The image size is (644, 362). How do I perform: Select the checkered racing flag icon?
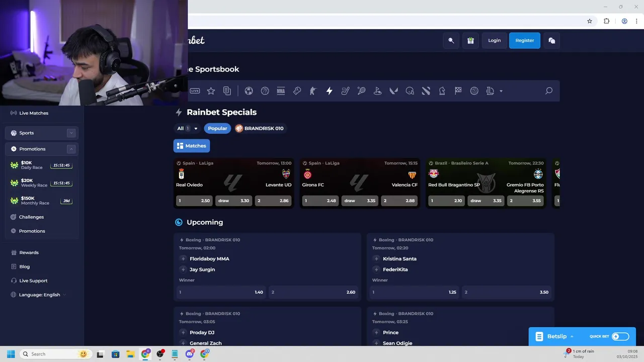(458, 91)
